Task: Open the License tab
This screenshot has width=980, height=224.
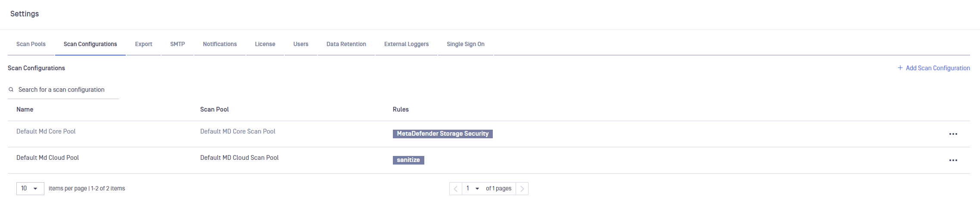Action: click(x=265, y=44)
